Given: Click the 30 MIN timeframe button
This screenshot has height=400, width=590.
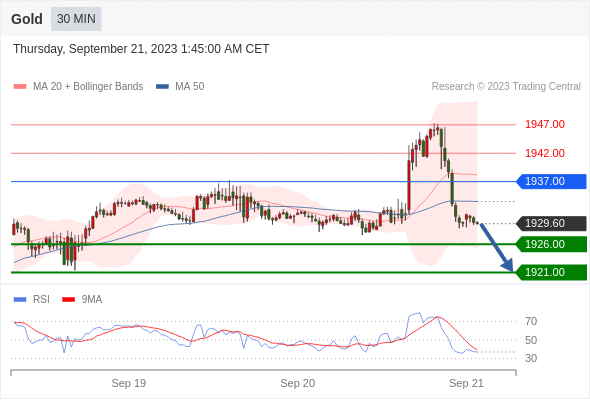Looking at the screenshot, I should [76, 19].
